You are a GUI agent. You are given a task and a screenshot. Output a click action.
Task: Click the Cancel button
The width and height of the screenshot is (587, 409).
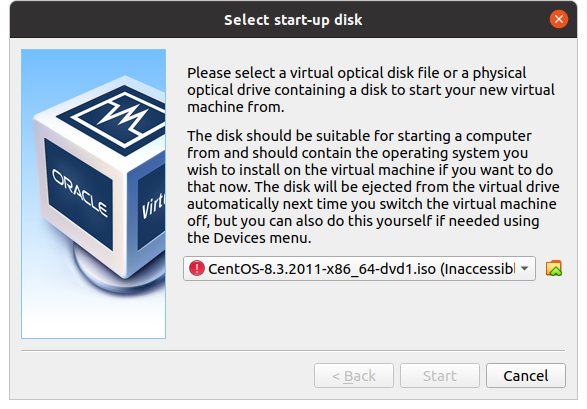pyautogui.click(x=526, y=375)
